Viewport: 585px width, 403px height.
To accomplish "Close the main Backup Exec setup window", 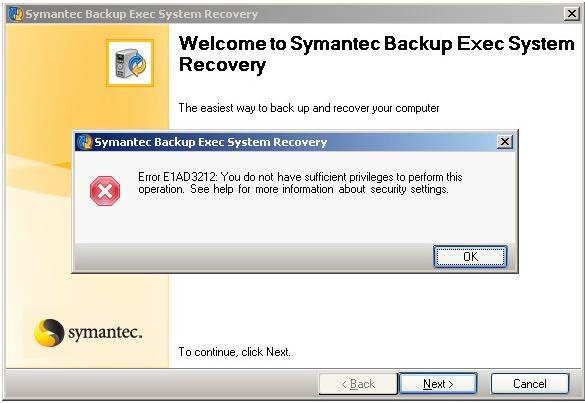I will [x=571, y=14].
